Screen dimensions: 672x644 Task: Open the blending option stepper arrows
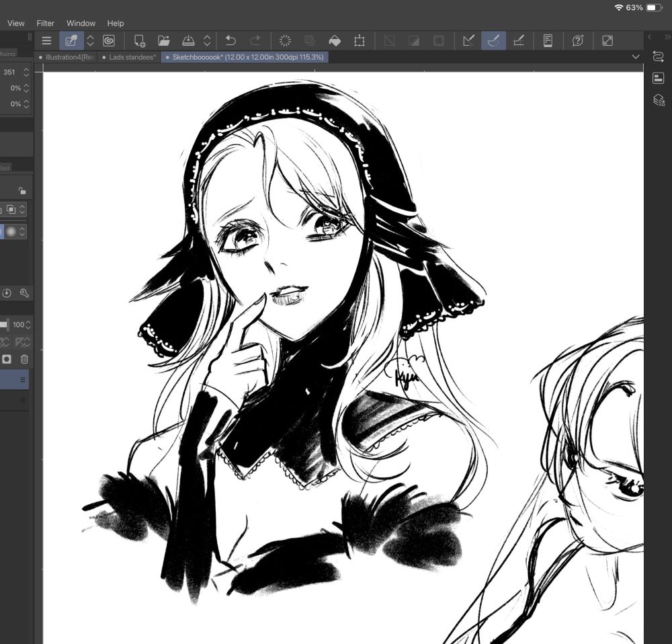point(22,209)
